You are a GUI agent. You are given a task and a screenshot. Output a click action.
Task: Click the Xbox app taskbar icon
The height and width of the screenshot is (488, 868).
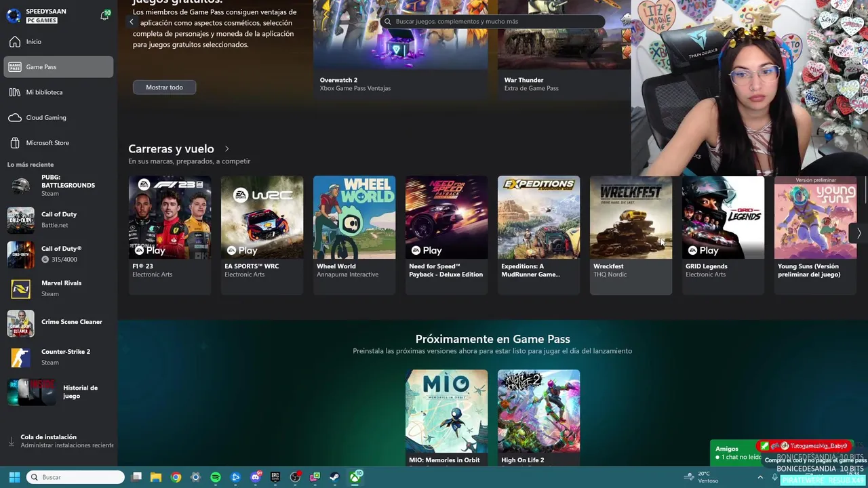click(x=355, y=477)
